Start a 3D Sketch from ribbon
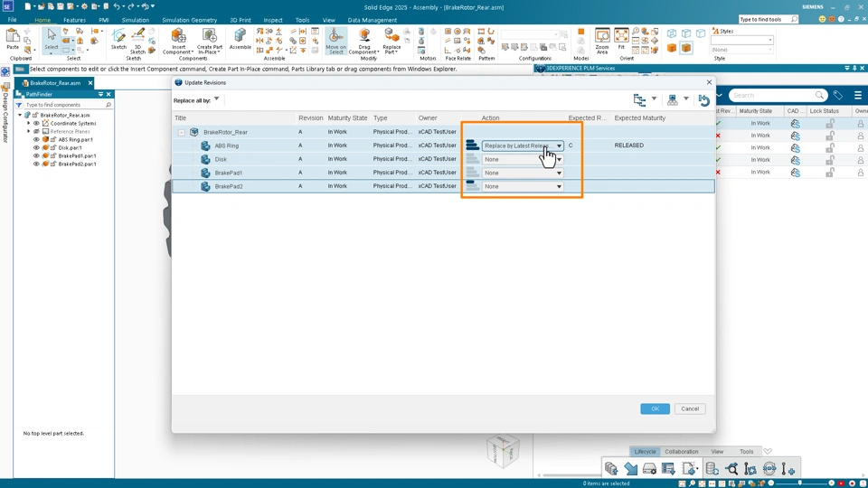The height and width of the screenshot is (488, 868). [137, 40]
